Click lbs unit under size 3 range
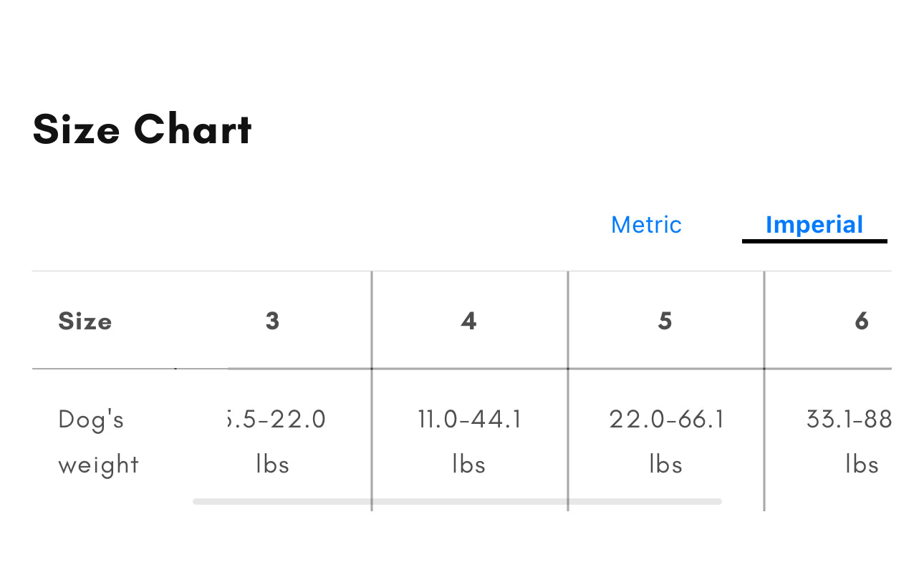This screenshot has width=924, height=585. click(272, 465)
